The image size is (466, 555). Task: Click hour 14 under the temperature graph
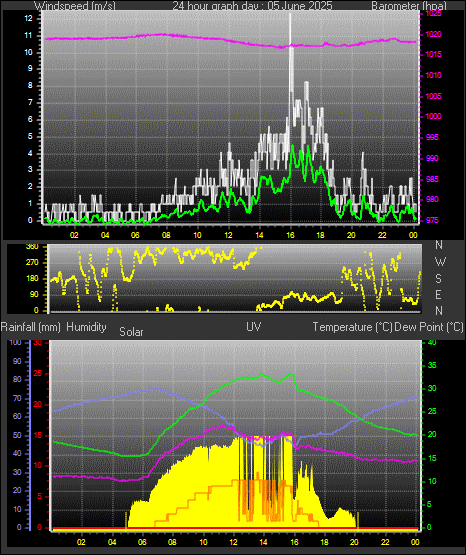coord(264,542)
